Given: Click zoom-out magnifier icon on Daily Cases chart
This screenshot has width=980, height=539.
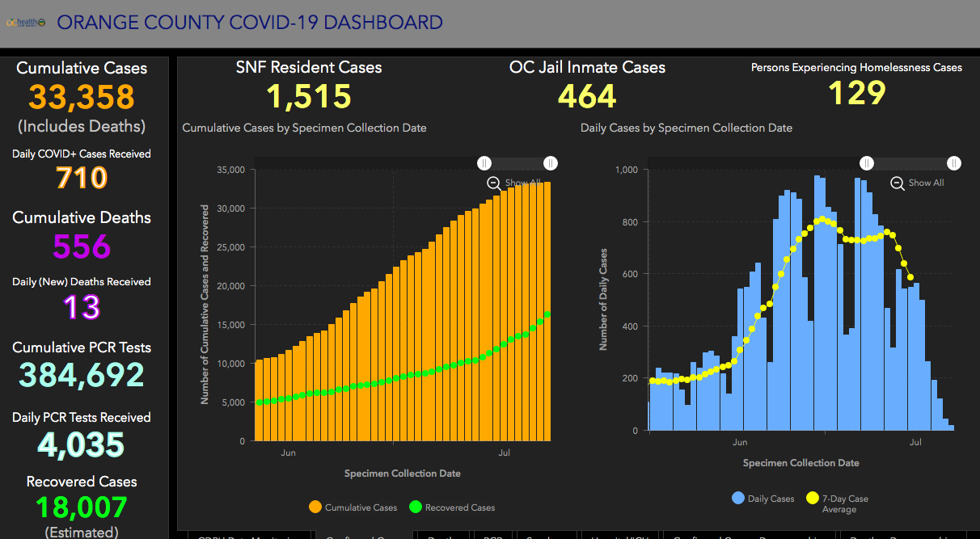Looking at the screenshot, I should point(897,183).
